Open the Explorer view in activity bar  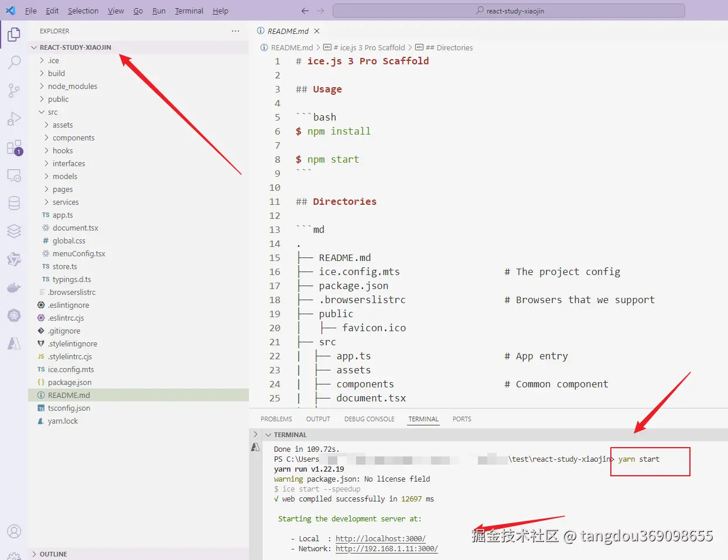(14, 35)
